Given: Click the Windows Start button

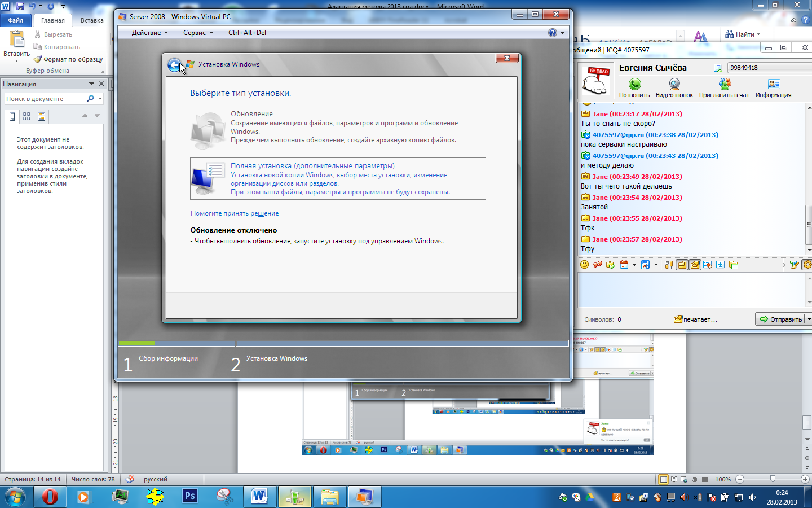Looking at the screenshot, I should pos(15,497).
